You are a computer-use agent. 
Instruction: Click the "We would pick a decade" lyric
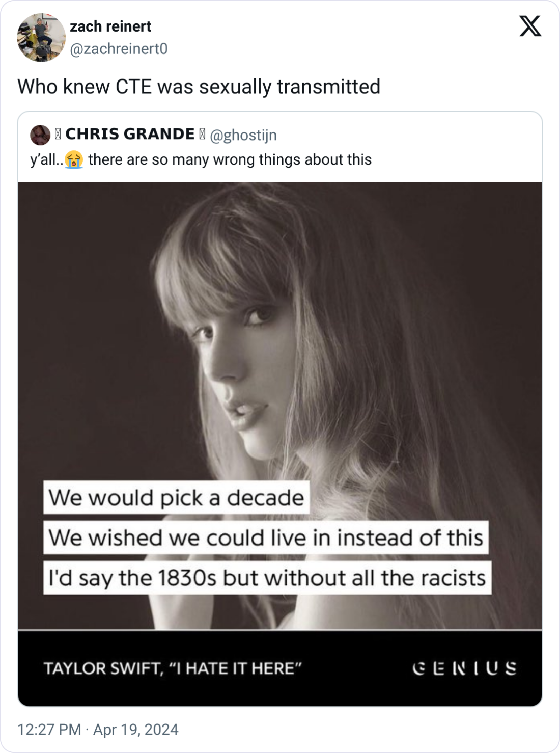click(176, 497)
